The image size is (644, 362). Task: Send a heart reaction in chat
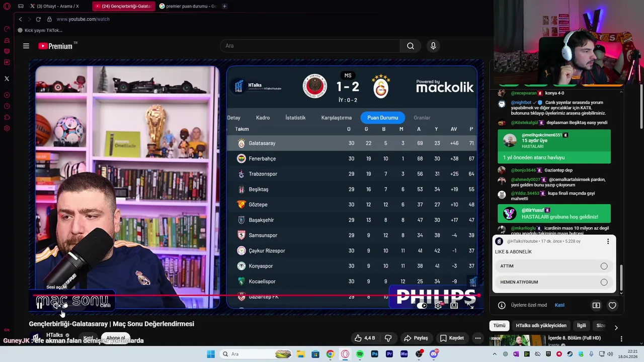click(x=612, y=305)
